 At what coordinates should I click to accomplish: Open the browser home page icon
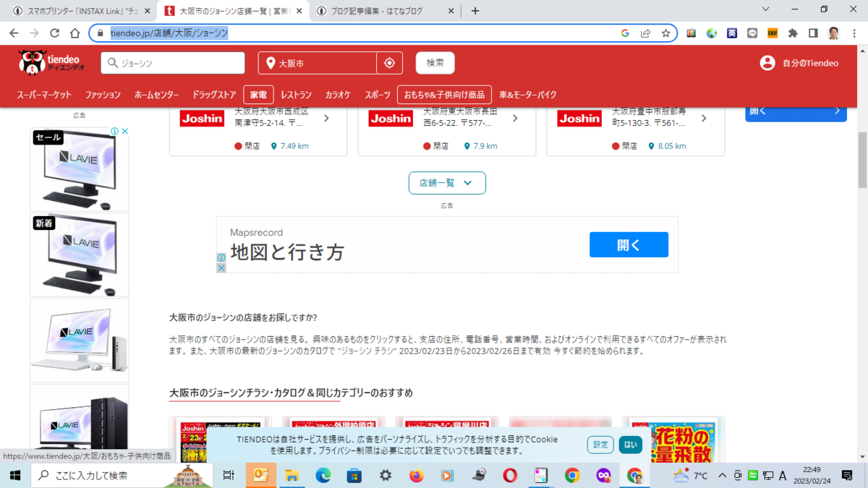(75, 33)
